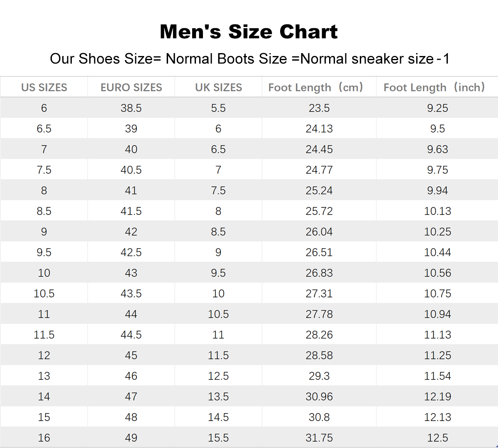The width and height of the screenshot is (498, 448).
Task: Select the 24.13 cm foot length cell
Action: (x=319, y=129)
